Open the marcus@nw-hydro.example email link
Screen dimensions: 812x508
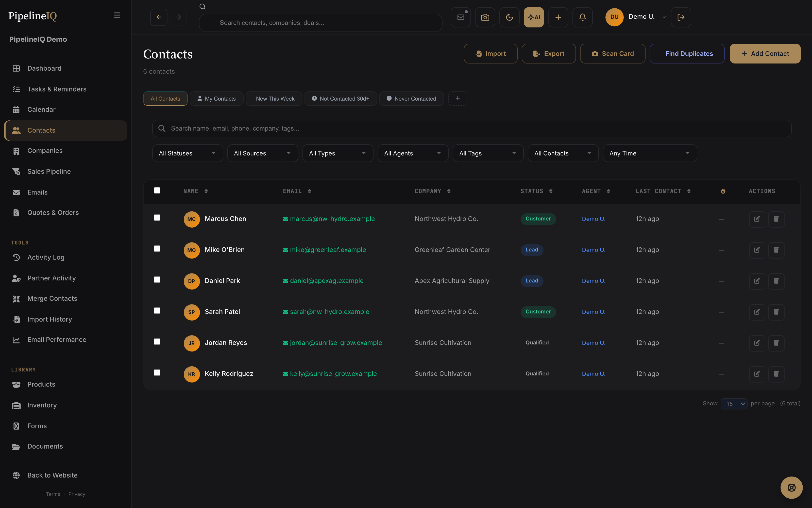pos(329,219)
